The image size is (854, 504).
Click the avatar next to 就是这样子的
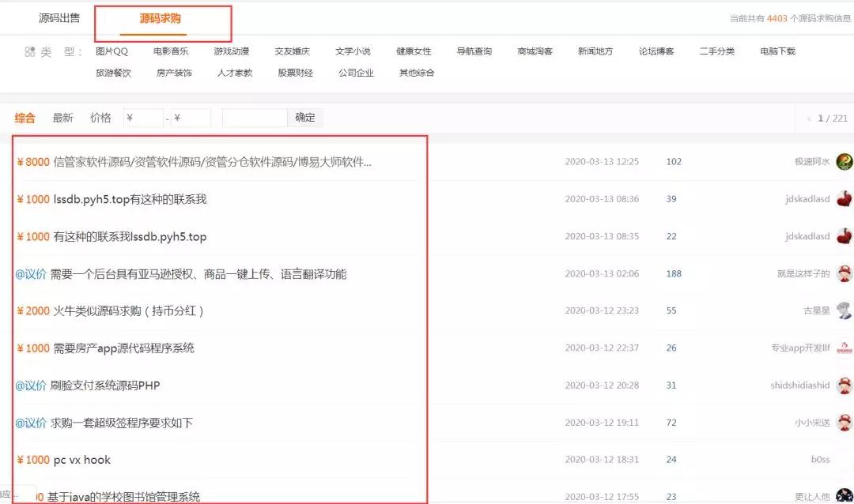click(x=844, y=273)
